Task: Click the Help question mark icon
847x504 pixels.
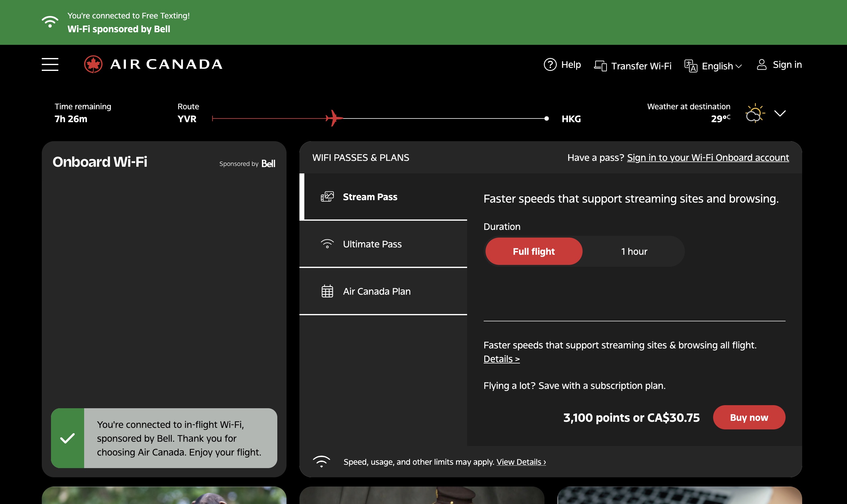Action: click(550, 64)
